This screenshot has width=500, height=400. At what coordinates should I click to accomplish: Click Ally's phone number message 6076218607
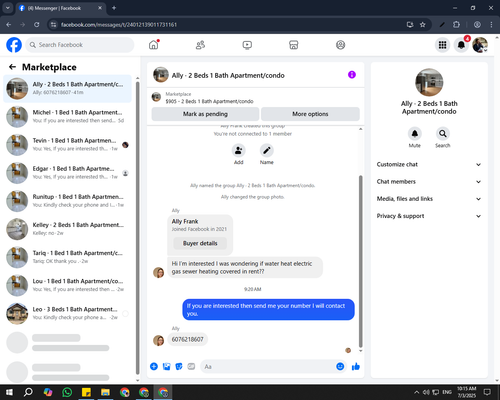pos(187,339)
